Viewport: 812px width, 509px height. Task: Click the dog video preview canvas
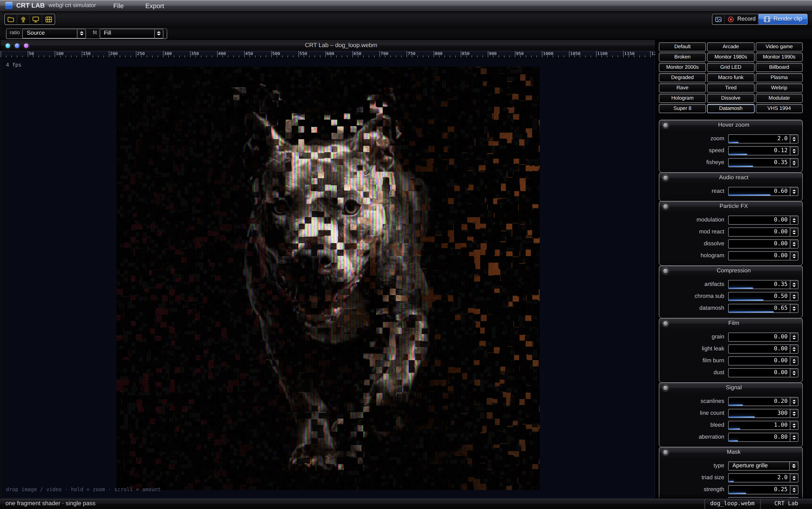(x=328, y=278)
